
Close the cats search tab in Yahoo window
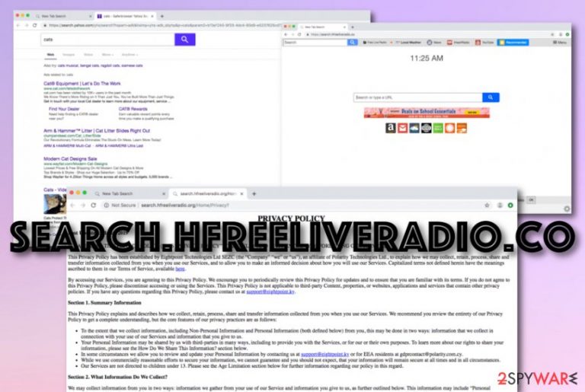(x=152, y=17)
